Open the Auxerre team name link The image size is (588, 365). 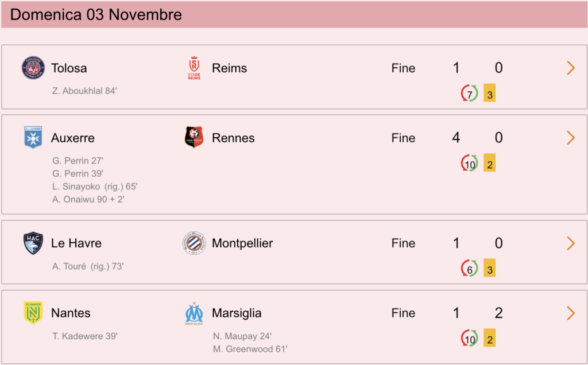(x=73, y=138)
